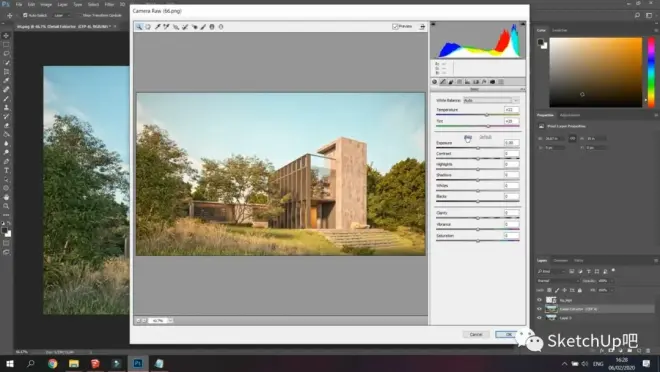Open the Auto-Select Layer dropdown in options bar
This screenshot has height=372, width=660.
(x=62, y=15)
